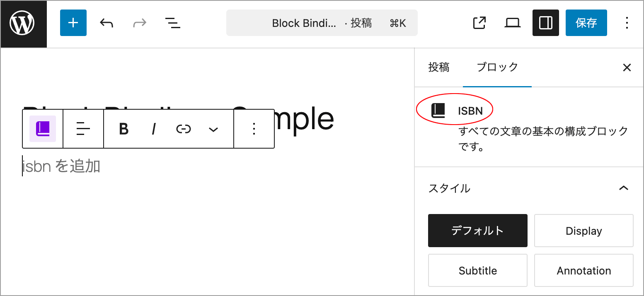
Task: Switch to the 投稿 tab
Action: click(439, 67)
